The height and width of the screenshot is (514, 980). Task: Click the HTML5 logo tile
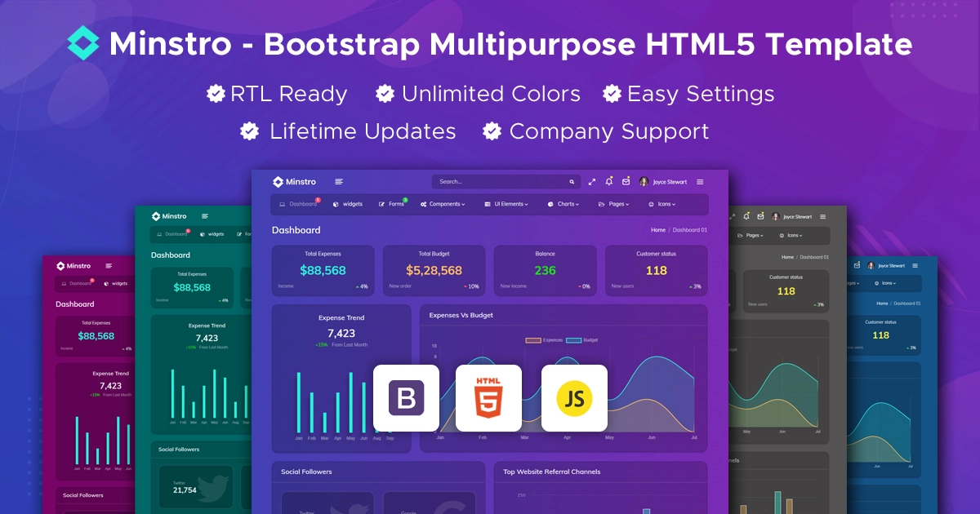click(x=488, y=398)
